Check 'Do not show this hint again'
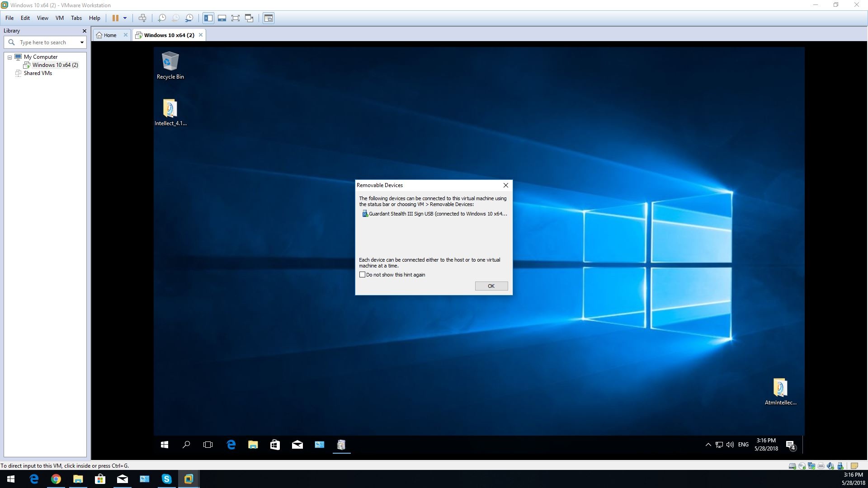The width and height of the screenshot is (868, 488). coord(362,275)
